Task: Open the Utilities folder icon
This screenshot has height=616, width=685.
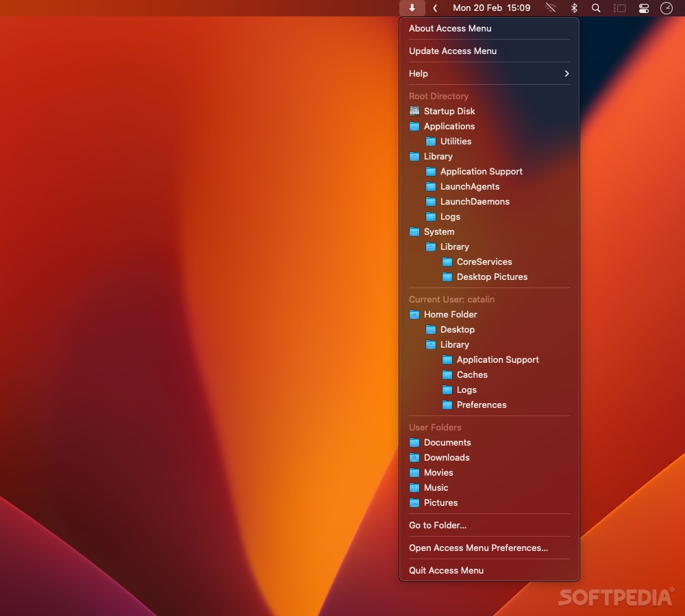Action: (431, 142)
